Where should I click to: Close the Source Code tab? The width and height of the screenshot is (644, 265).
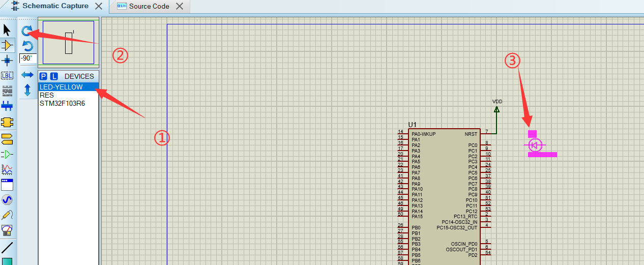tap(179, 7)
